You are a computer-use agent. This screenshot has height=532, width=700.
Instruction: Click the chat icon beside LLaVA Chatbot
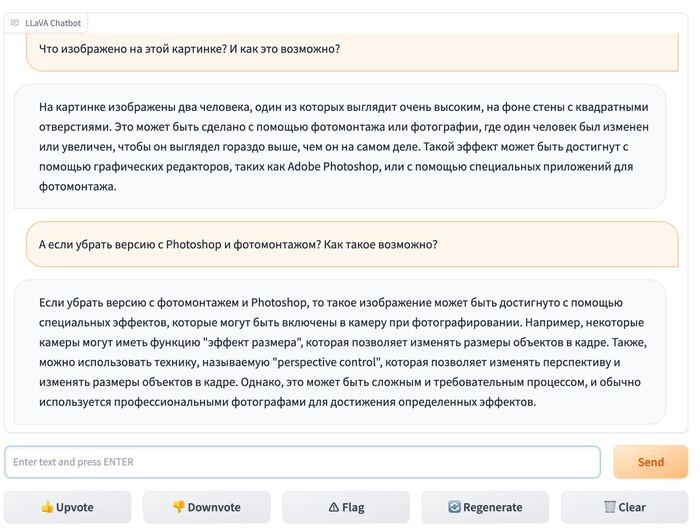14,22
